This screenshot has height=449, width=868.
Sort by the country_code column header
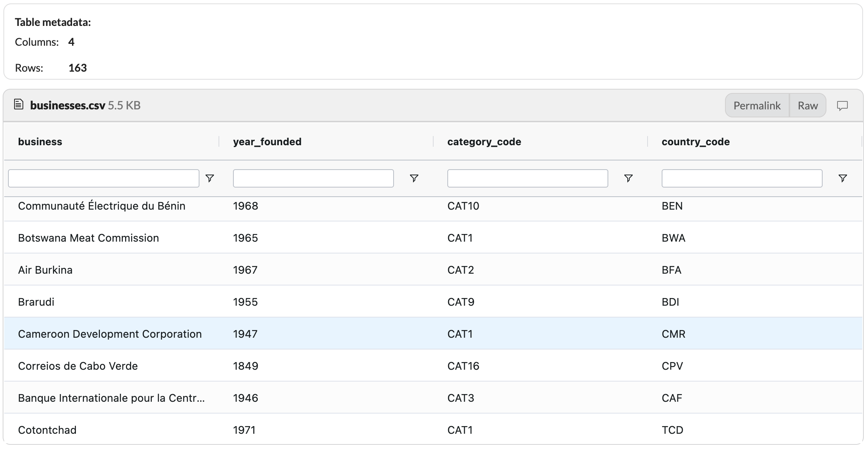coord(695,142)
